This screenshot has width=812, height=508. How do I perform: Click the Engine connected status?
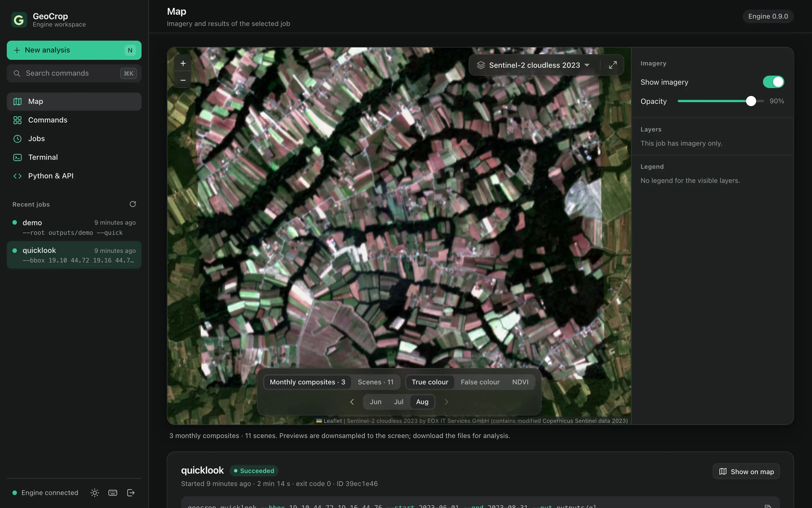tap(45, 492)
